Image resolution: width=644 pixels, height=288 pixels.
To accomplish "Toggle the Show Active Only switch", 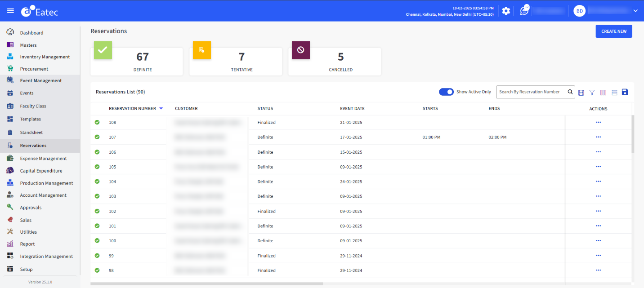I will pos(446,92).
